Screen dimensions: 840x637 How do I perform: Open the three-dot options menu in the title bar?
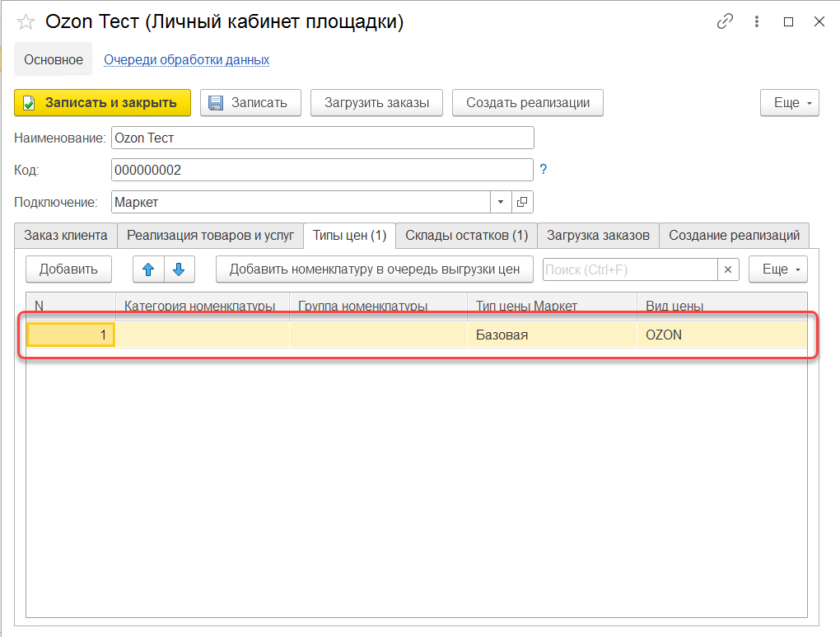[757, 21]
